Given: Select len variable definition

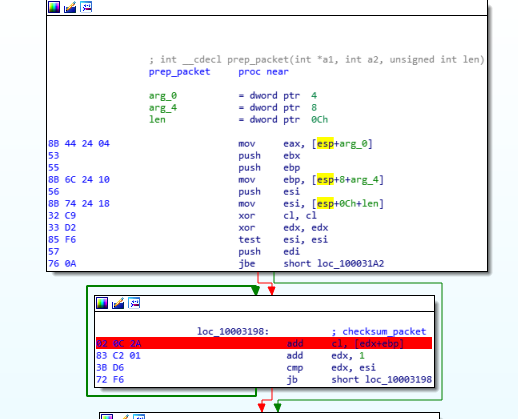Looking at the screenshot, I should click(238, 120).
